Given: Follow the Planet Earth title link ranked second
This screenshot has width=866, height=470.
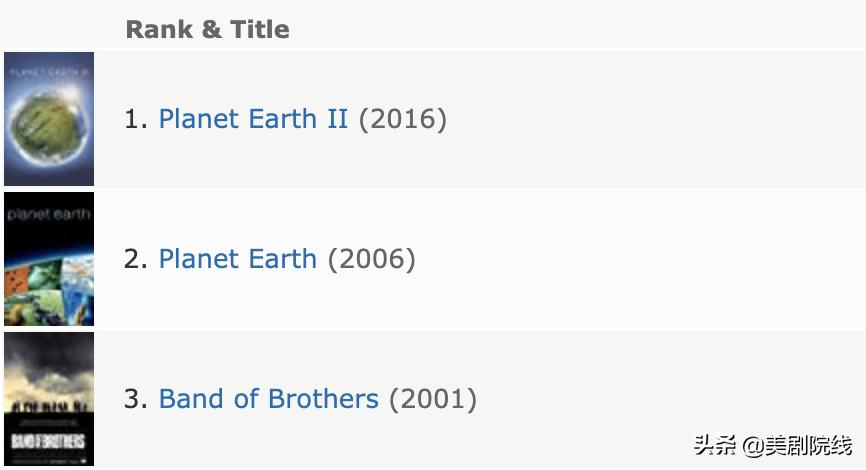Looking at the screenshot, I should click(237, 259).
